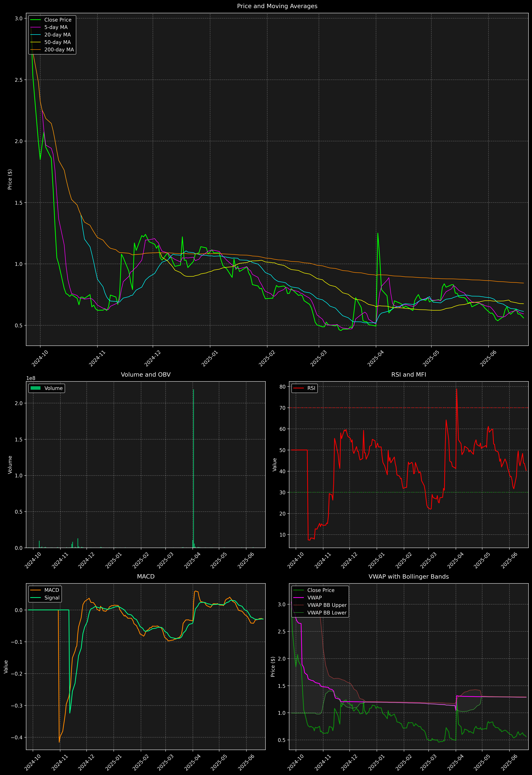Click the 'Price ($)' y-axis label of the VWAP chart
532x775 pixels.
273,667
